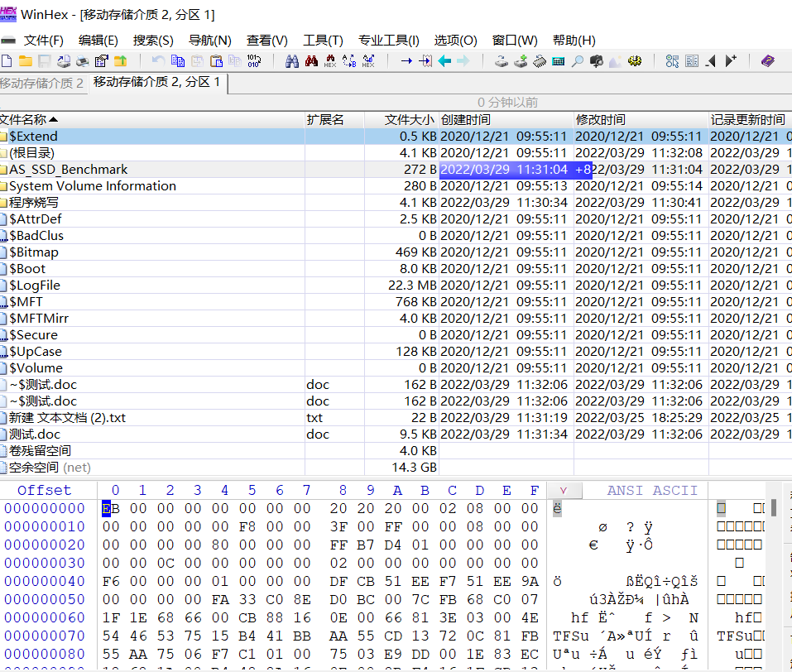This screenshot has width=792, height=672.
Task: Click the Open Disk icon
Action: point(502,61)
